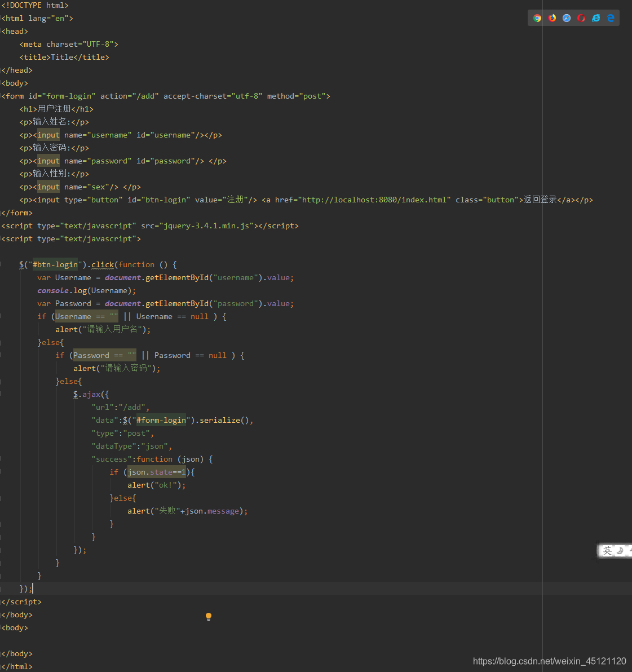Click the form-login id attribute
This screenshot has width=632, height=672.
click(62, 96)
